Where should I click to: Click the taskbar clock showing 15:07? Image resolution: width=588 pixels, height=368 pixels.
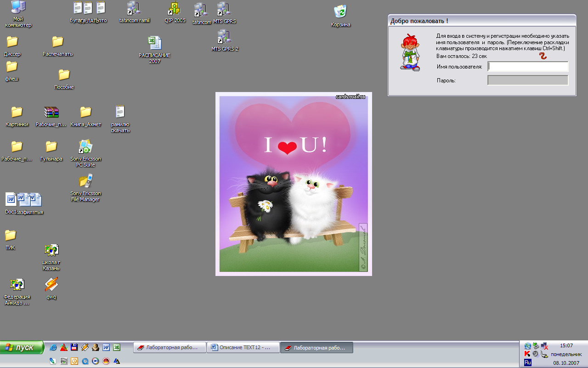click(566, 345)
